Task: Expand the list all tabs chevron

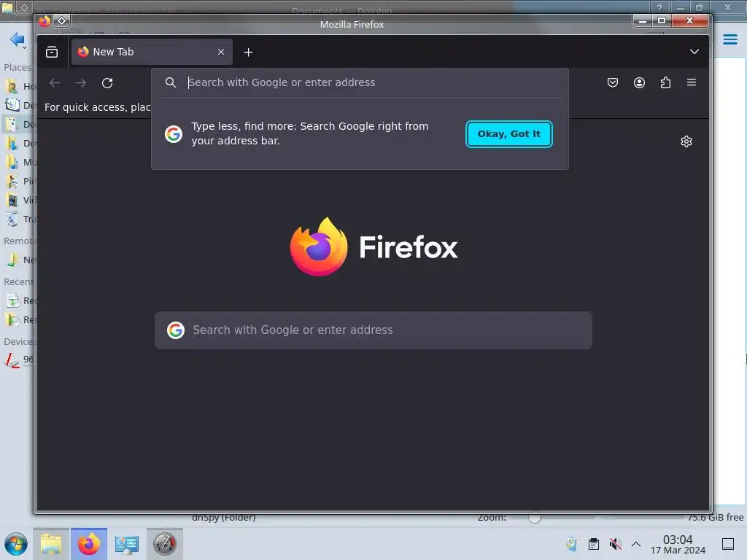Action: click(694, 52)
